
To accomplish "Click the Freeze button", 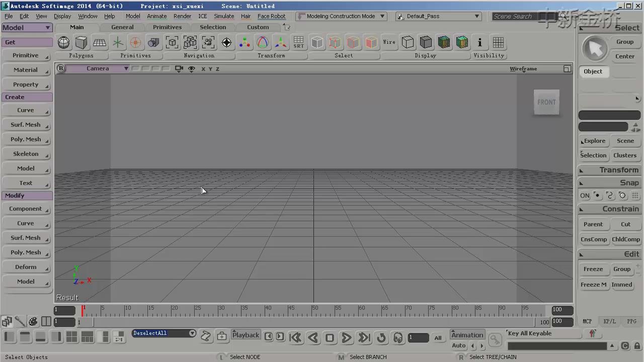I will pyautogui.click(x=593, y=269).
